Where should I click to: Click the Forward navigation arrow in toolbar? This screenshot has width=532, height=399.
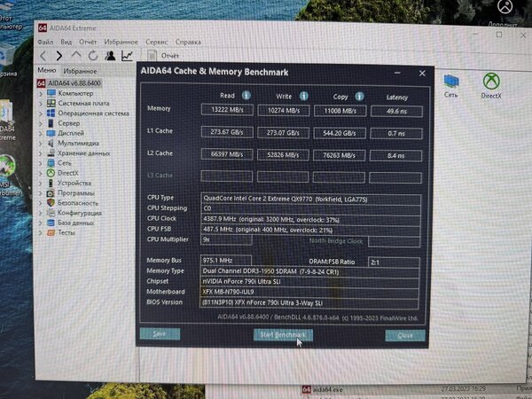59,56
